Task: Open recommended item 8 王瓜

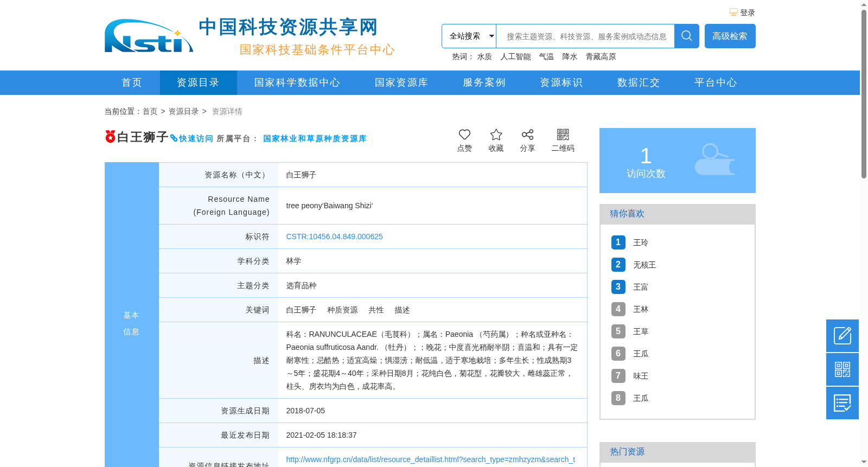Action: click(641, 398)
